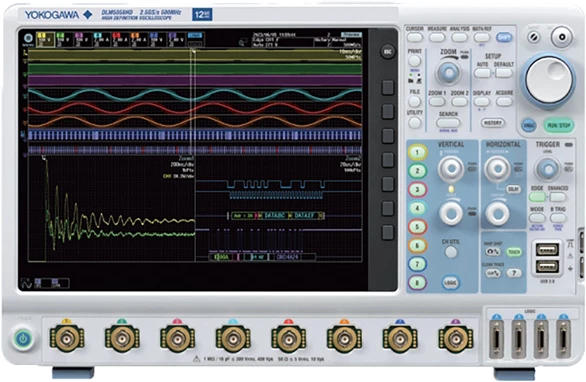586x382 pixels.
Task: Toggle channel 1 with the yellow button
Action: [417, 153]
